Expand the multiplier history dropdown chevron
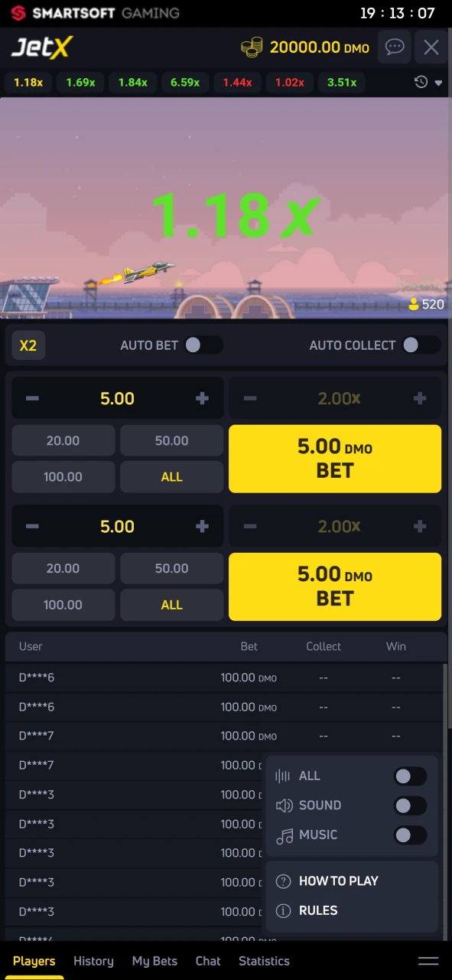This screenshot has height=980, width=452. 439,82
